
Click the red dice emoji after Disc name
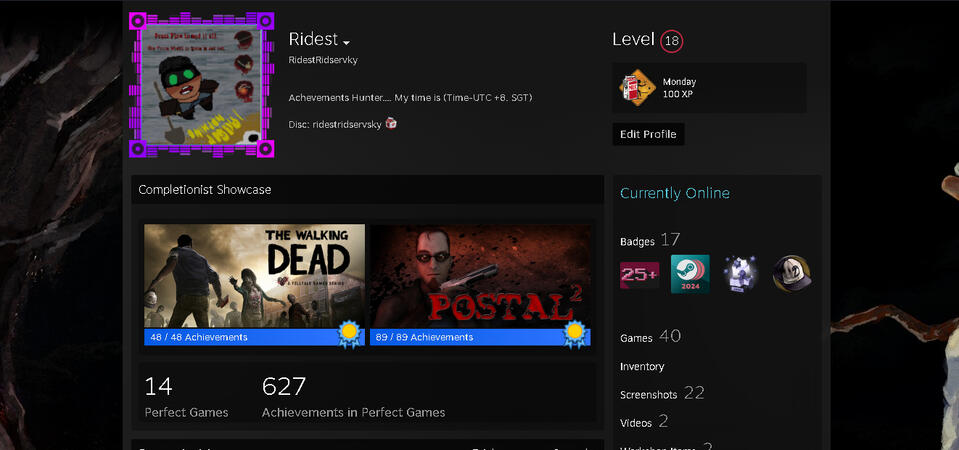(391, 124)
